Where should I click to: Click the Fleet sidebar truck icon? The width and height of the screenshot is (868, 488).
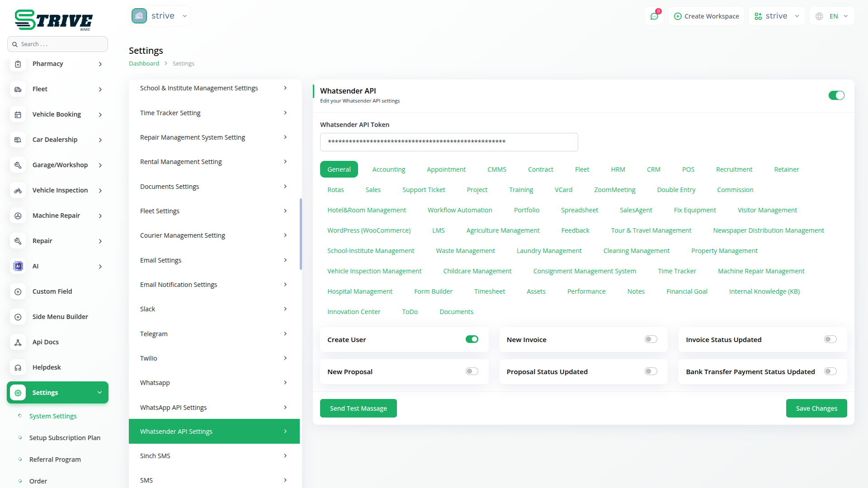pos(18,89)
